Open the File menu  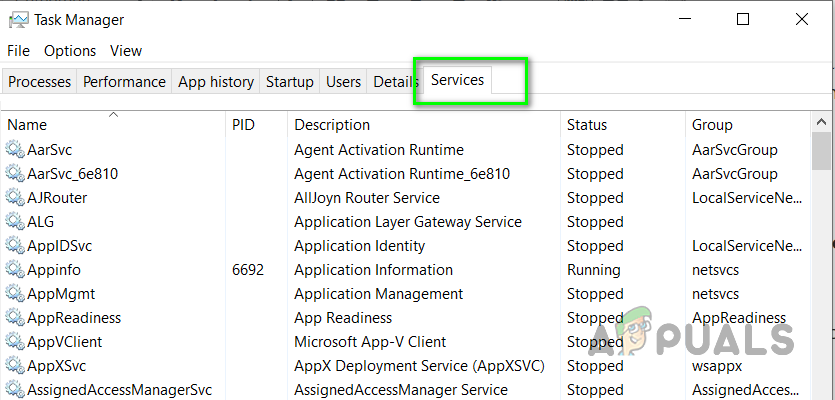19,51
